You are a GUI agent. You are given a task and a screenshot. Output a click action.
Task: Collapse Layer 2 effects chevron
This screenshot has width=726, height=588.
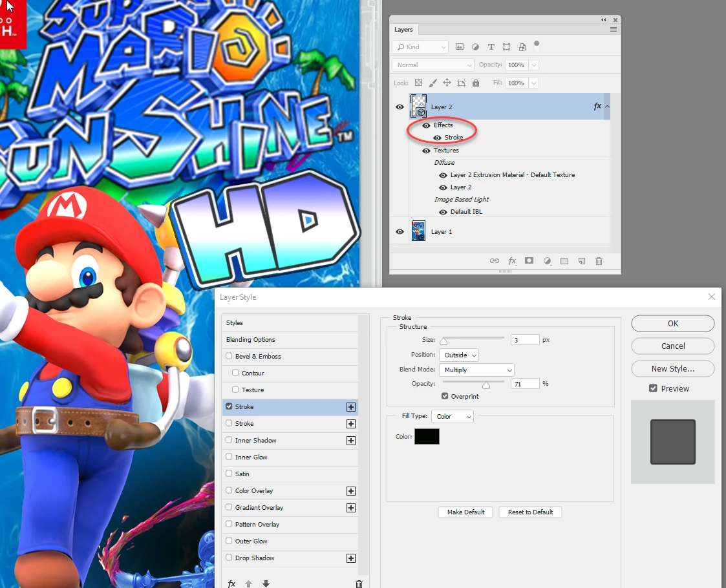coord(607,107)
